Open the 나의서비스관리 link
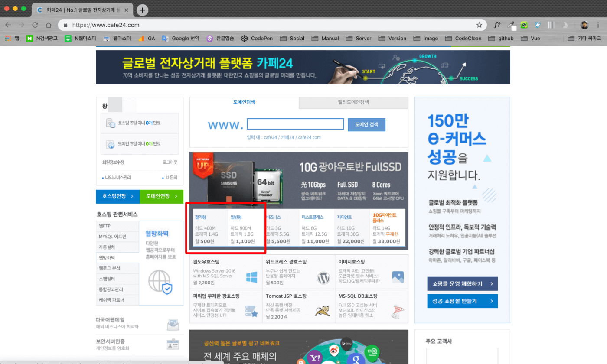The width and height of the screenshot is (607, 364). 118,178
